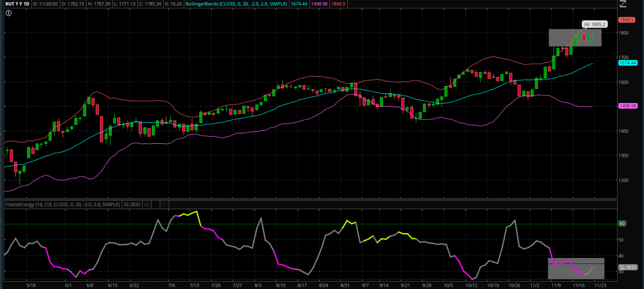Click the cyan 1674.44 price axis tag
The image size is (644, 289).
click(627, 63)
